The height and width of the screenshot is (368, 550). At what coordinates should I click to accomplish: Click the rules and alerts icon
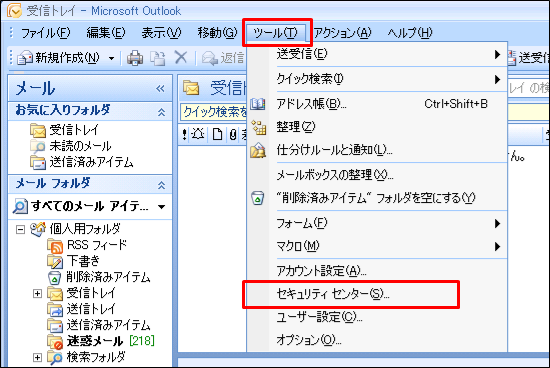click(258, 150)
